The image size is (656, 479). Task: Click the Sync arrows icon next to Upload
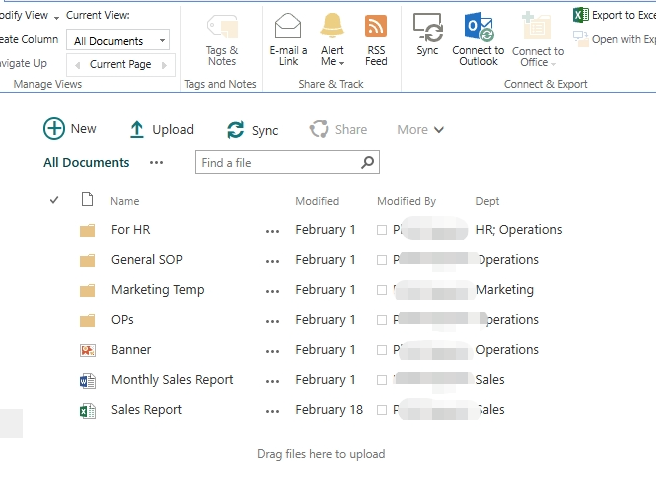click(236, 130)
